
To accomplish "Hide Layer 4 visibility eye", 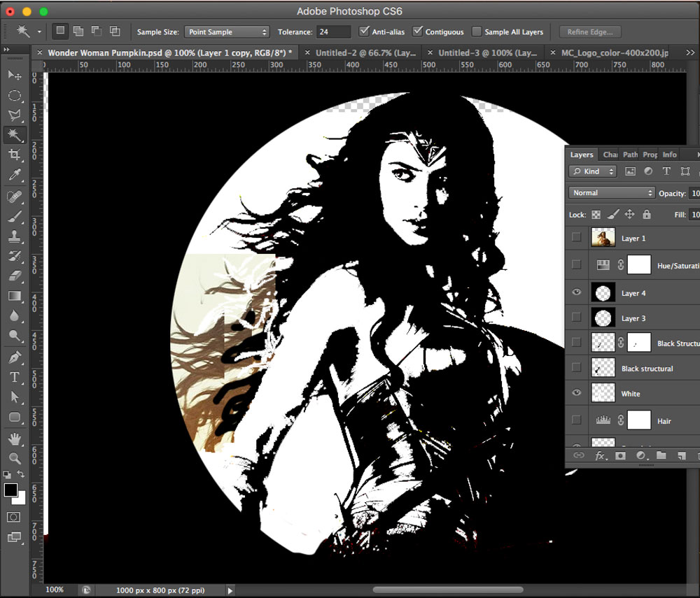I will [x=576, y=292].
